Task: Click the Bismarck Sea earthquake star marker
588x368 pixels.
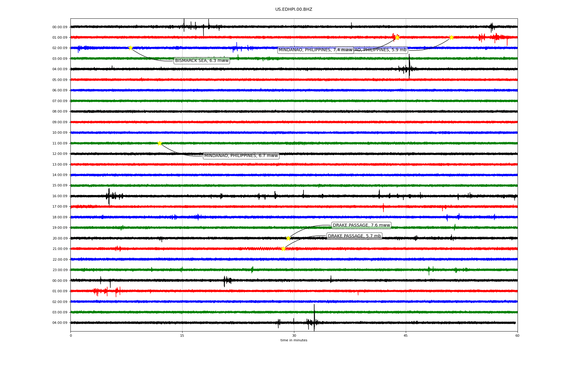Action: pyautogui.click(x=130, y=48)
